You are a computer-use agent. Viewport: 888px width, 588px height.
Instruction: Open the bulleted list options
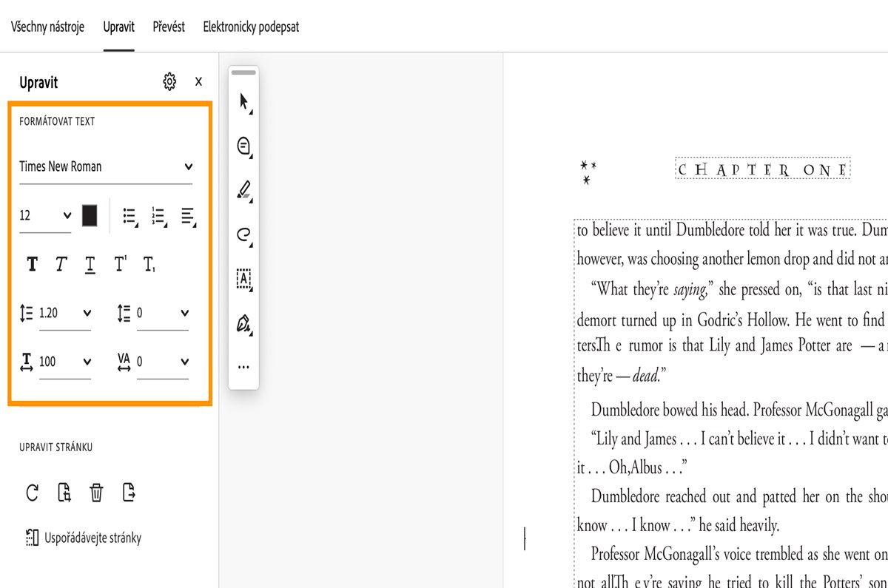pyautogui.click(x=131, y=216)
